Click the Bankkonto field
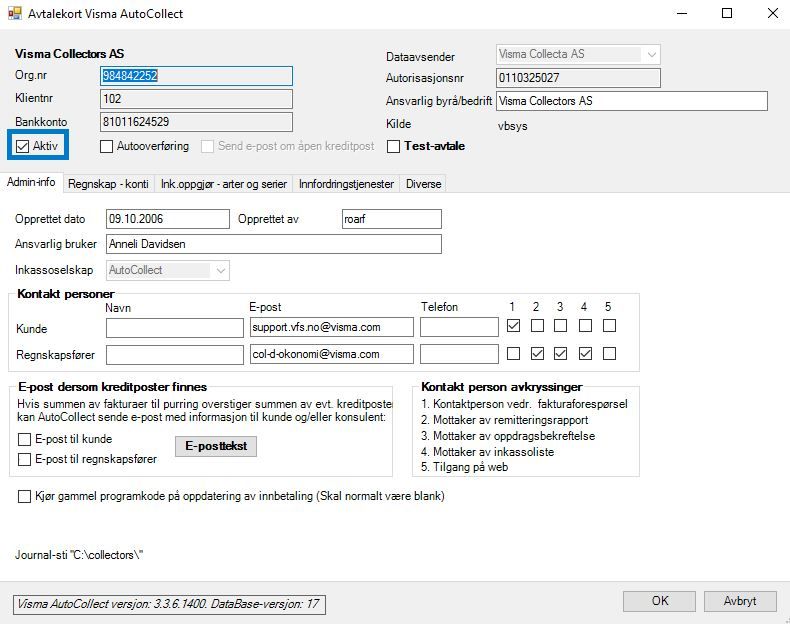Image resolution: width=790 pixels, height=624 pixels. (196, 122)
